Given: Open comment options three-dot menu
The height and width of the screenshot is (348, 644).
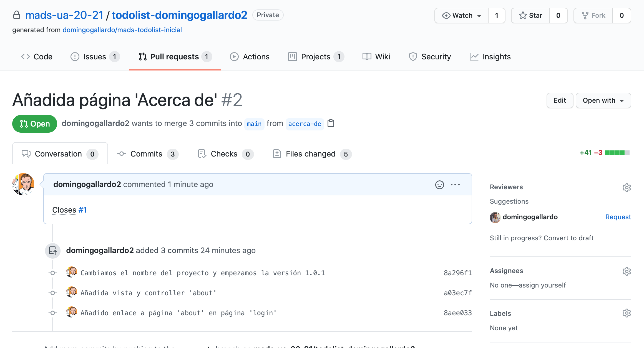Looking at the screenshot, I should tap(455, 185).
